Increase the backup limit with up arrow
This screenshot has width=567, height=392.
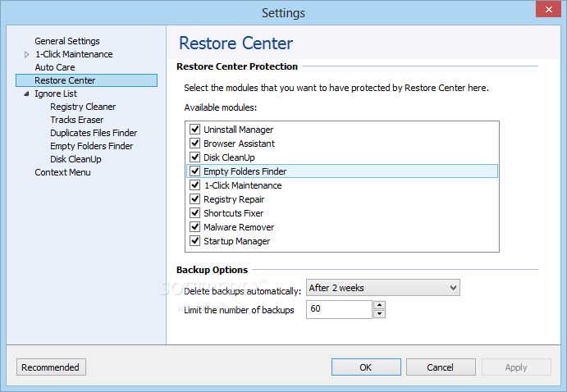[x=379, y=305]
